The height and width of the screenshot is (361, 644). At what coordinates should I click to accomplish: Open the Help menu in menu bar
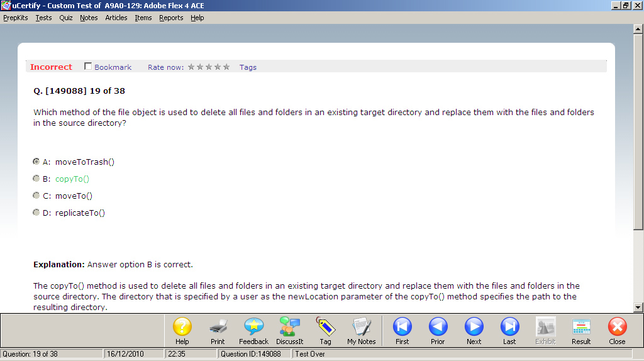coord(197,18)
